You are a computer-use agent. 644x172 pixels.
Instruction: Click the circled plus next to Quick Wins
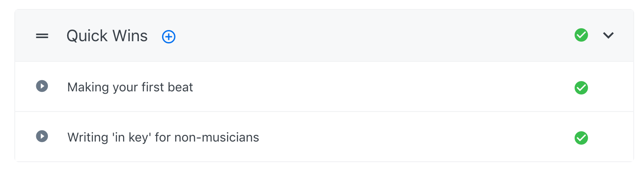tap(169, 37)
